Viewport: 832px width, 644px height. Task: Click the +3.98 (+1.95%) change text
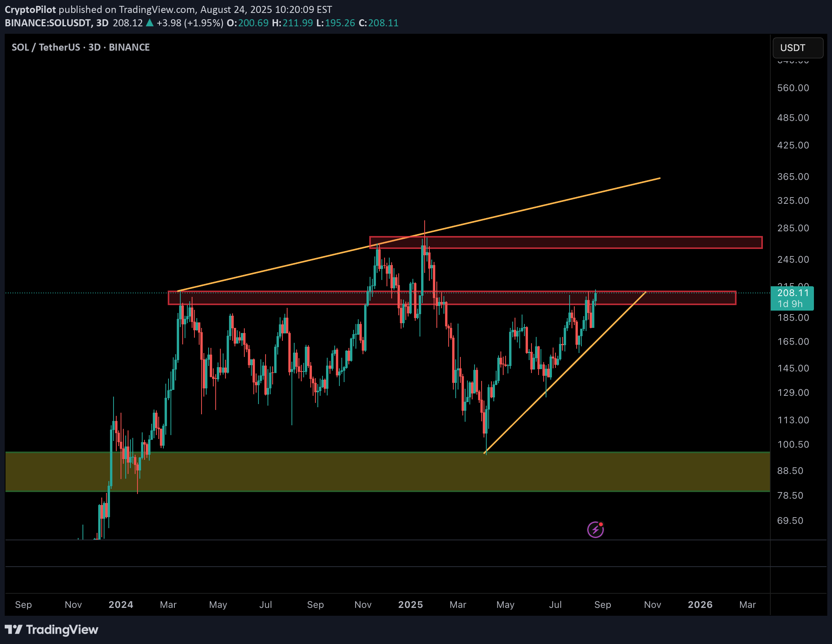click(190, 23)
